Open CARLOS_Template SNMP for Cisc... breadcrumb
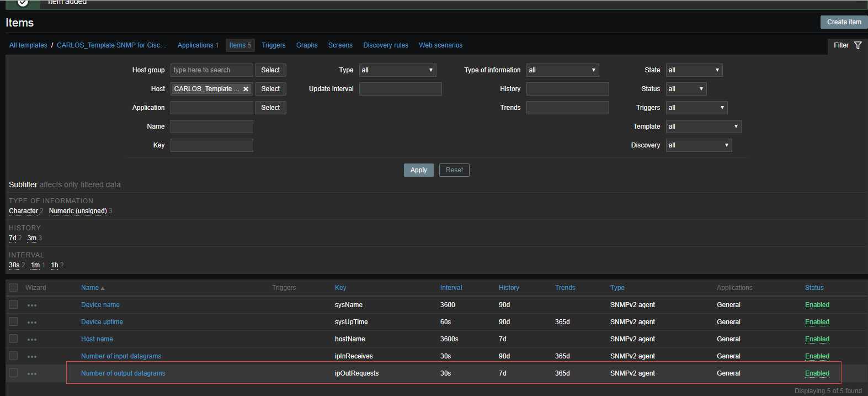Image resolution: width=868 pixels, height=396 pixels. [111, 45]
